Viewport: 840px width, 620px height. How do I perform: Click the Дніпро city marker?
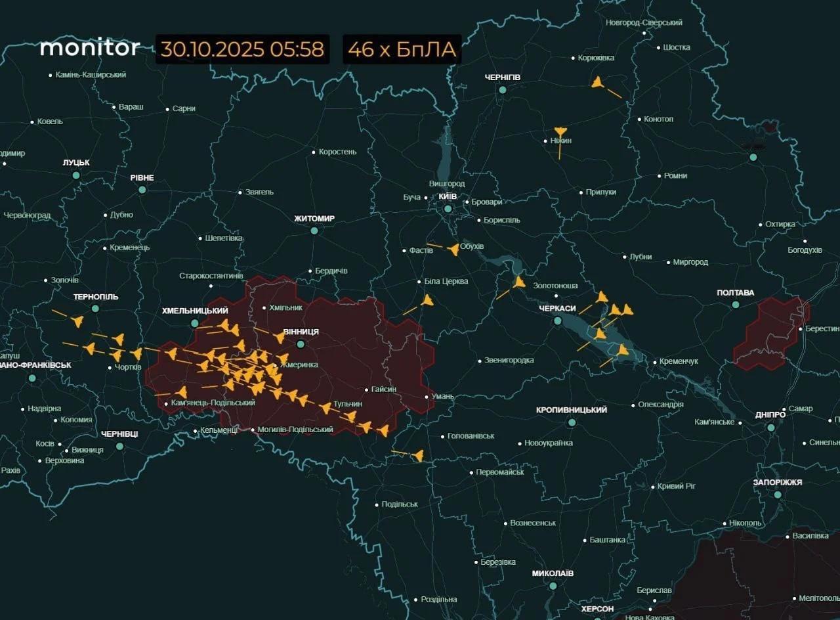coord(771,428)
